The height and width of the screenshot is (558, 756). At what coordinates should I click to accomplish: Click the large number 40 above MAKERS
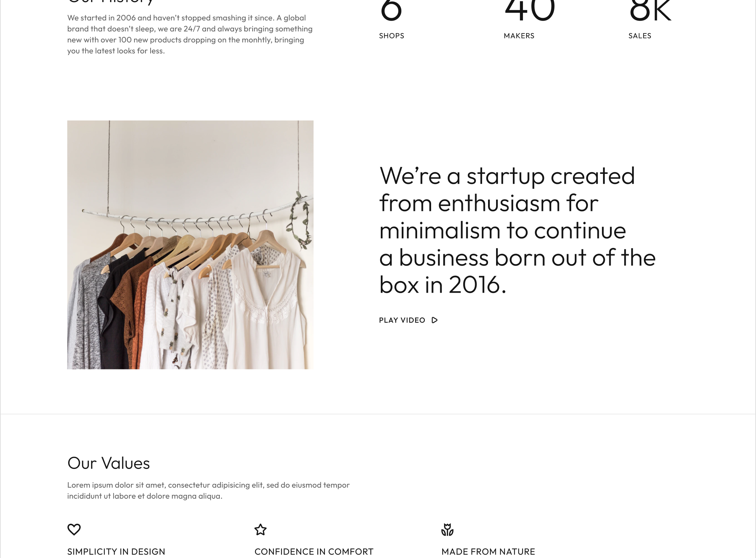click(530, 10)
